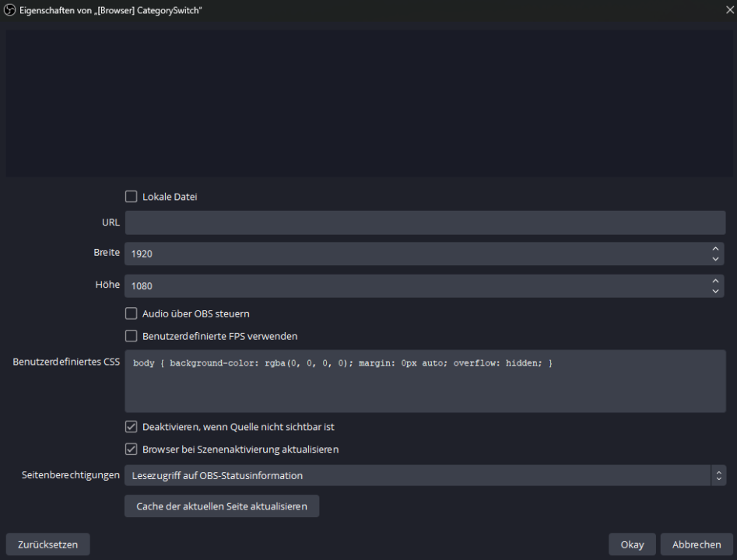Click the OBS logo in title bar
The image size is (737, 560).
coord(10,9)
